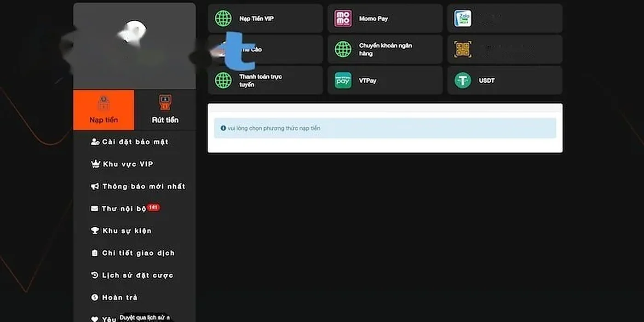The image size is (644, 322).
Task: Pick the Zalo payment icon
Action: point(463,18)
